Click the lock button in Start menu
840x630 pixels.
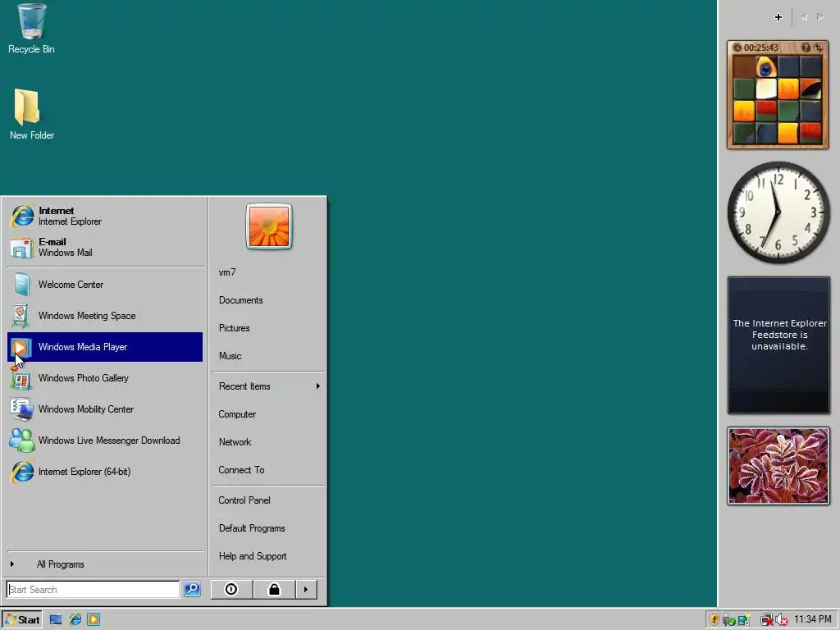click(x=274, y=589)
